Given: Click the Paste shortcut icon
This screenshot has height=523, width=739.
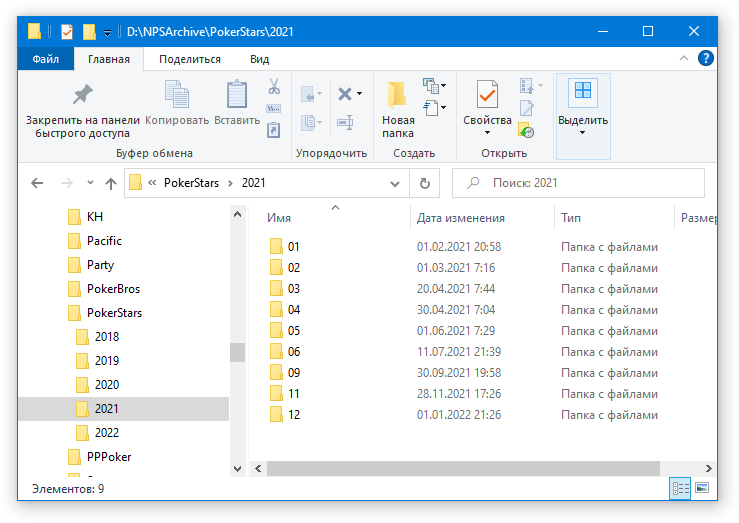Looking at the screenshot, I should (274, 130).
